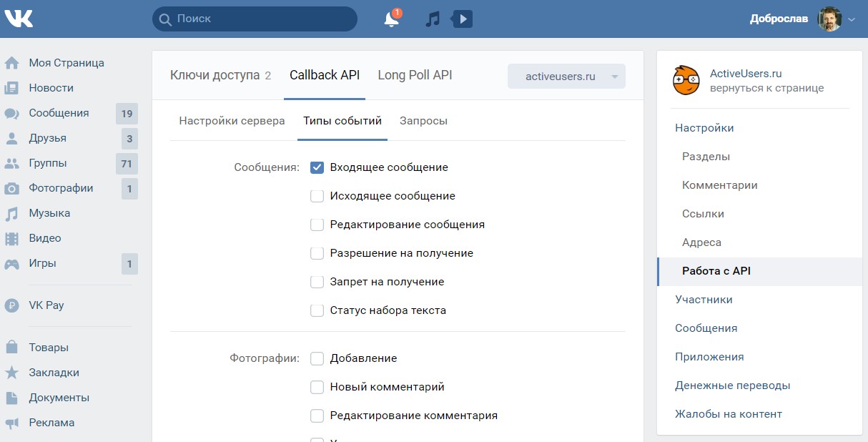This screenshot has height=442, width=868.
Task: Click the news icon beside Новости
Action: (x=12, y=88)
